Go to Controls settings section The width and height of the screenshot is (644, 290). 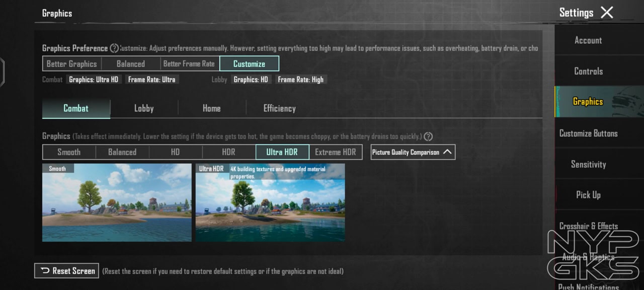point(588,71)
